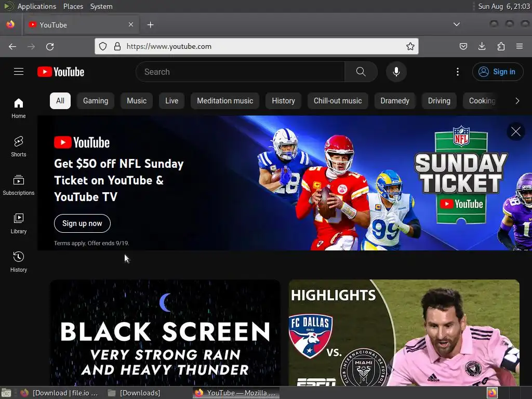Open the site shield tracking protection icon
532x399 pixels.
[x=103, y=46]
